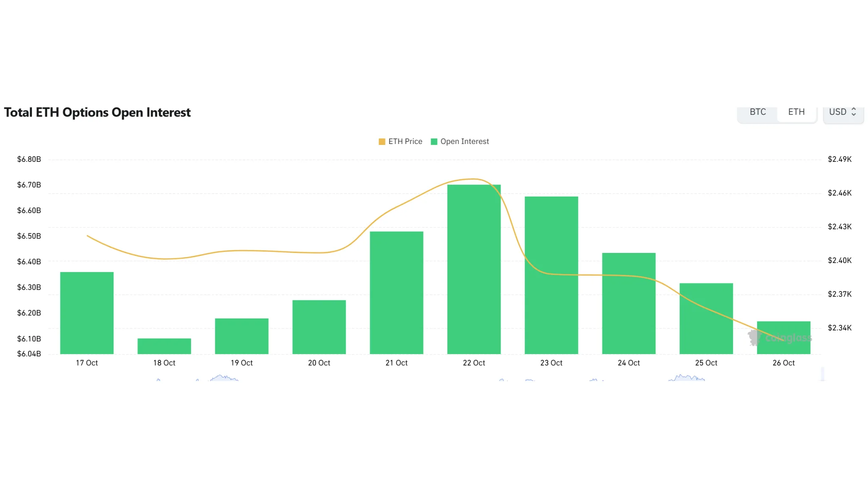Viewport: 868px width, 488px height.
Task: Click the $2.34K price axis value
Action: click(x=840, y=328)
